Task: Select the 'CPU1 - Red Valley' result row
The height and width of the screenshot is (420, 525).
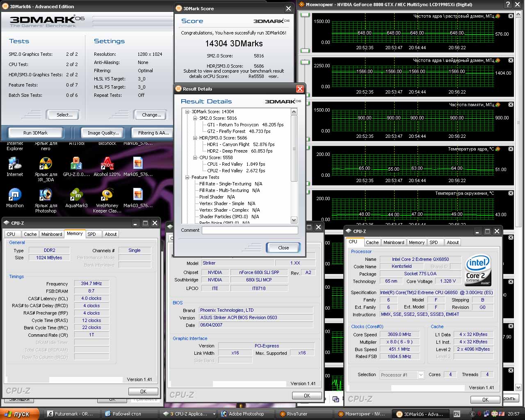Action: click(x=236, y=164)
